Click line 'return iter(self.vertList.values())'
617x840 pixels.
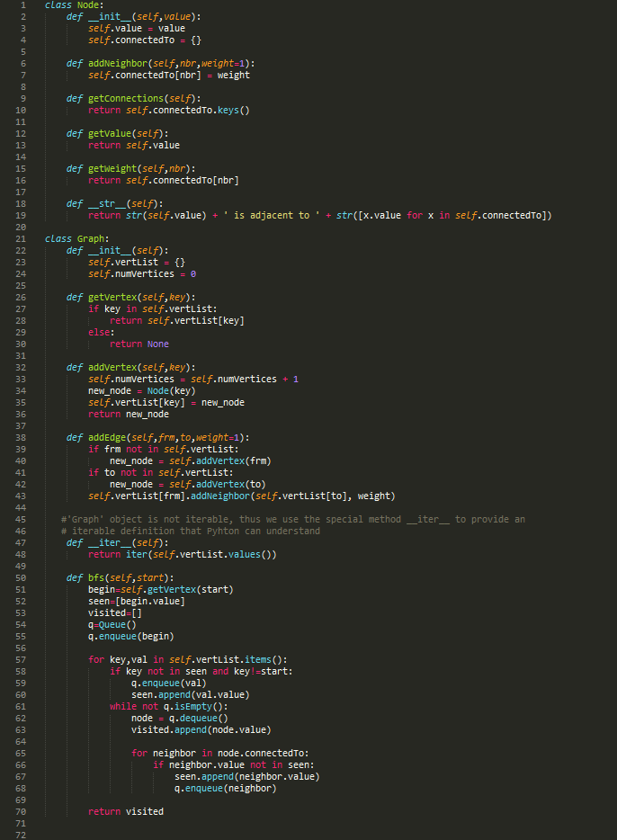coord(183,555)
